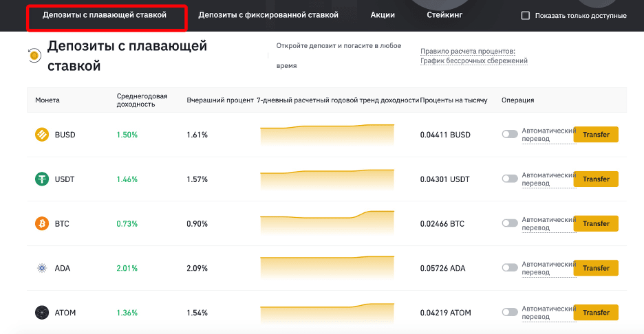Click the 'Депозиты с плавающей ставкой' section heading
Image resolution: width=644 pixels, height=334 pixels.
pos(127,56)
